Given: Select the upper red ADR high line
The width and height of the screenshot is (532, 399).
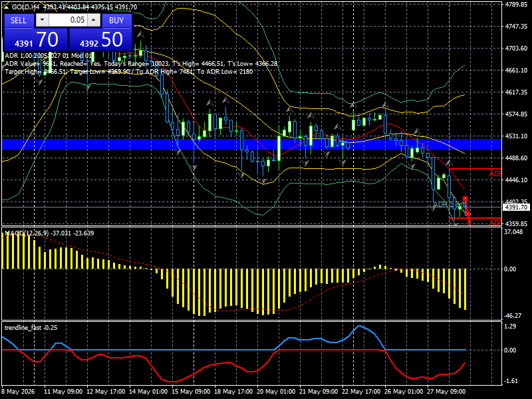Looking at the screenshot, I should point(475,169).
